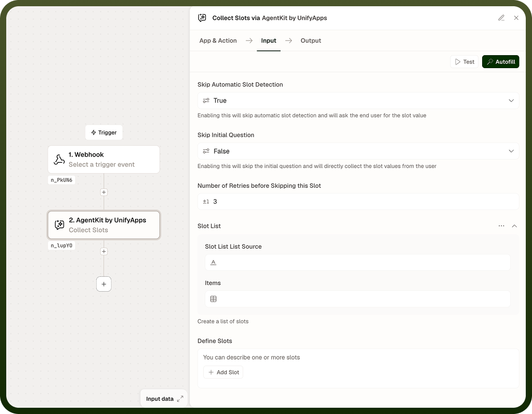Click plus icon below AgentKit node
Screen dimensions: 532x414
[x=104, y=251]
